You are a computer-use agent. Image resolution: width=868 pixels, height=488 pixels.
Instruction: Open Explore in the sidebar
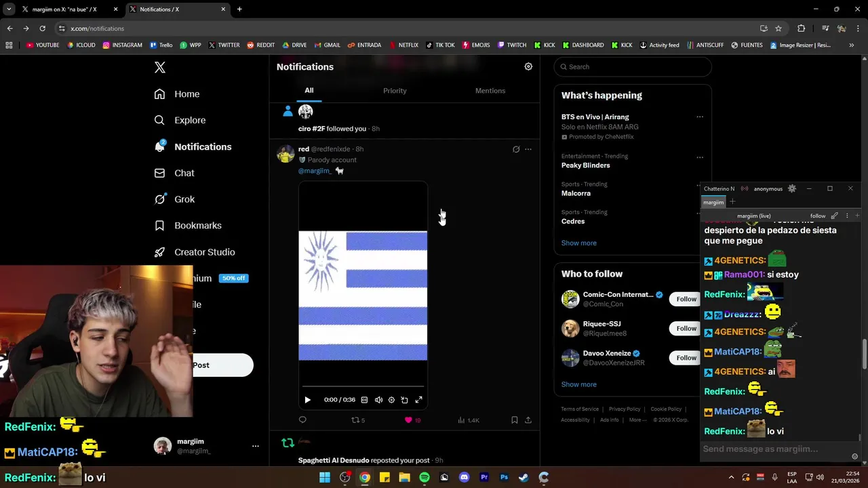(180, 120)
